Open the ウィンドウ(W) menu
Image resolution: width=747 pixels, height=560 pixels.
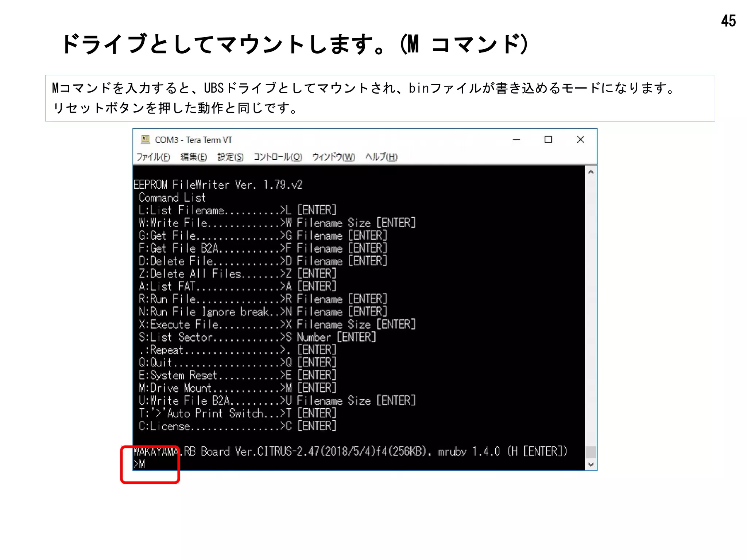tap(333, 157)
